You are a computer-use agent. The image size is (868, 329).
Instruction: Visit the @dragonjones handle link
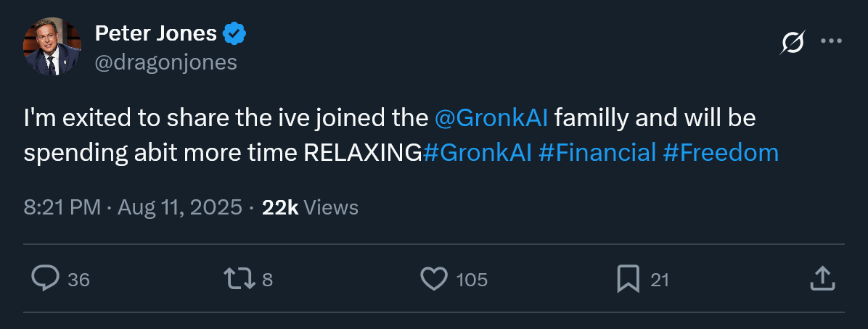[x=166, y=63]
